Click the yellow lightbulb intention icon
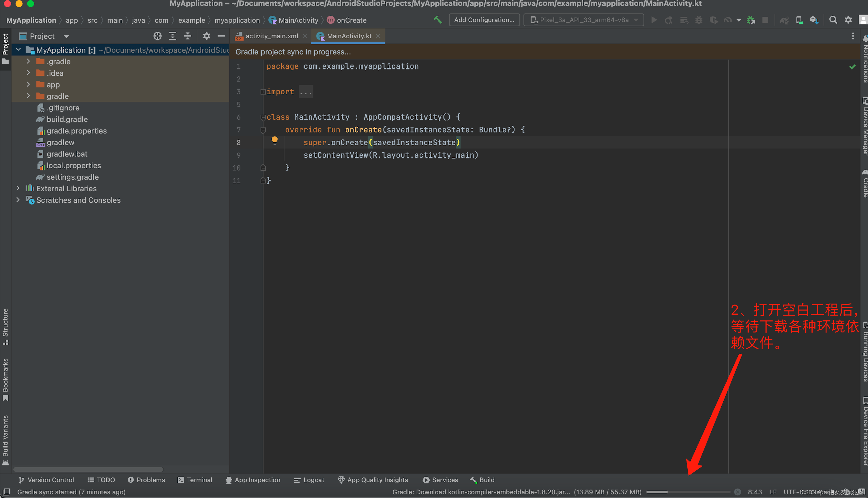Screen dimensions: 868x498 pos(274,140)
